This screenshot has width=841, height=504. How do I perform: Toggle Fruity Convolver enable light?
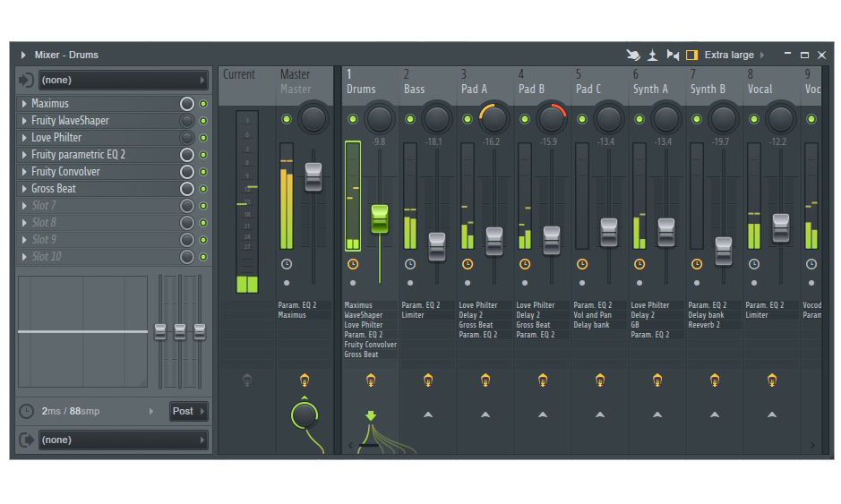[x=203, y=172]
